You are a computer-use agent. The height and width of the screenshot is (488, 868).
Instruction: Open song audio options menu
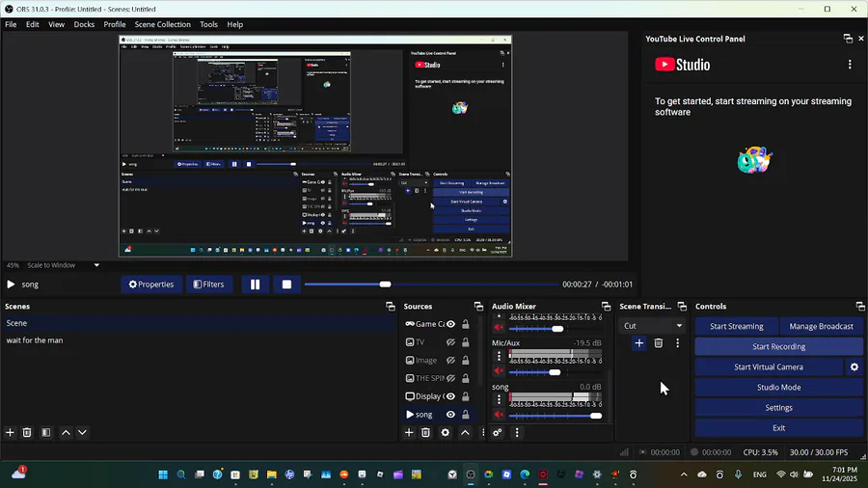point(499,399)
